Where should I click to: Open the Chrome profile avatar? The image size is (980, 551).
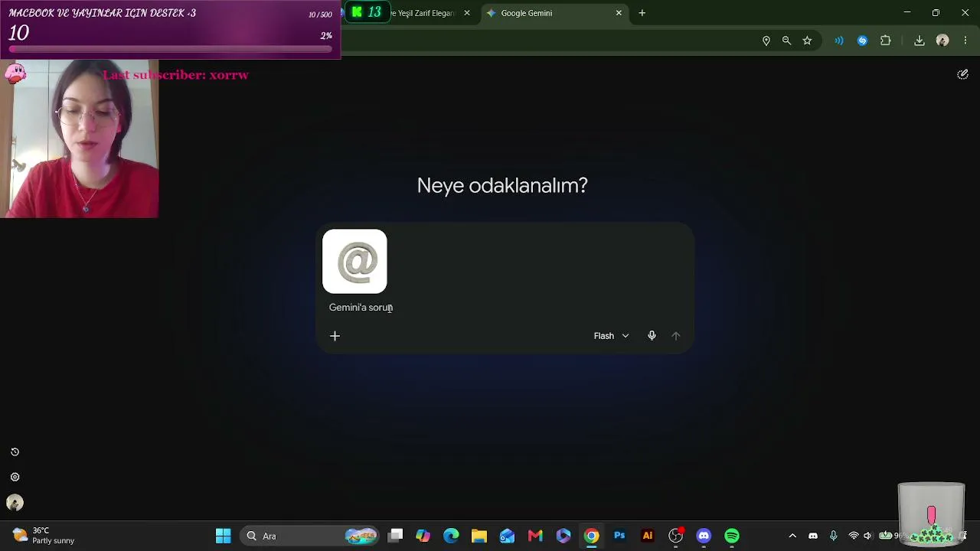(x=942, y=41)
